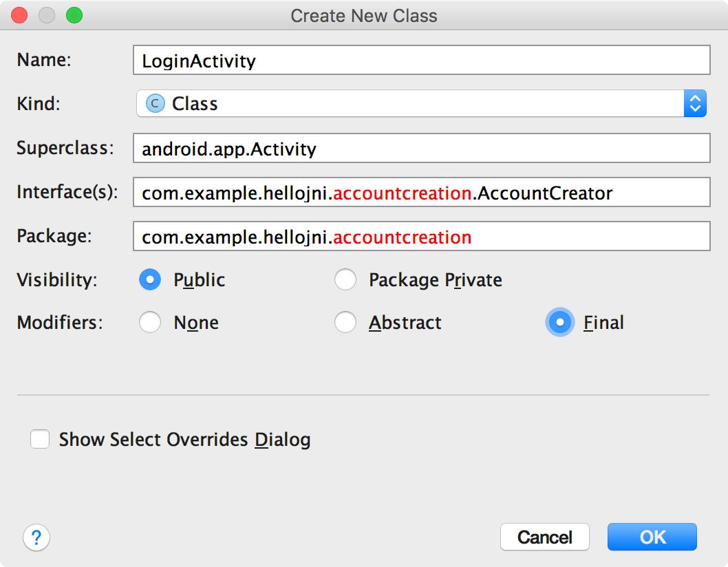Enable Show Select Overrides Dialog
This screenshot has width=728, height=567.
coord(40,439)
